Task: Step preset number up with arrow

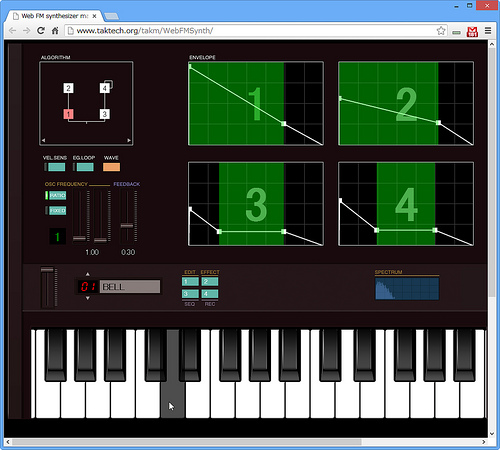Action: tap(88, 274)
